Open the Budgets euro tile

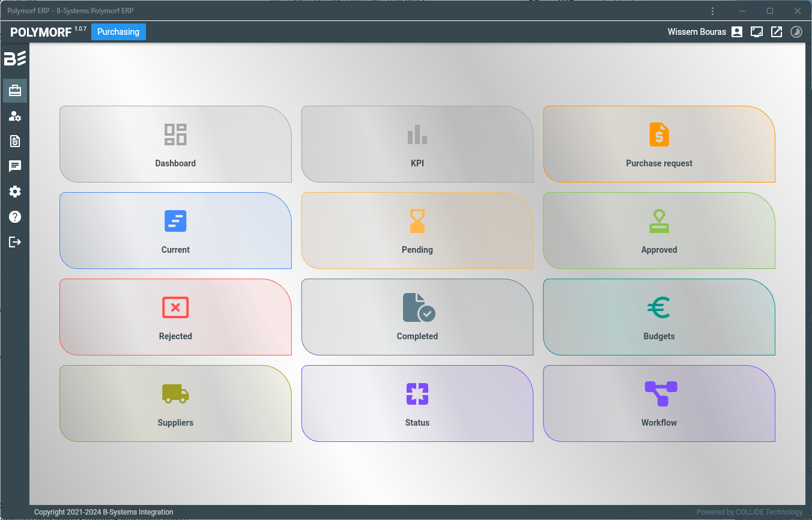(659, 317)
